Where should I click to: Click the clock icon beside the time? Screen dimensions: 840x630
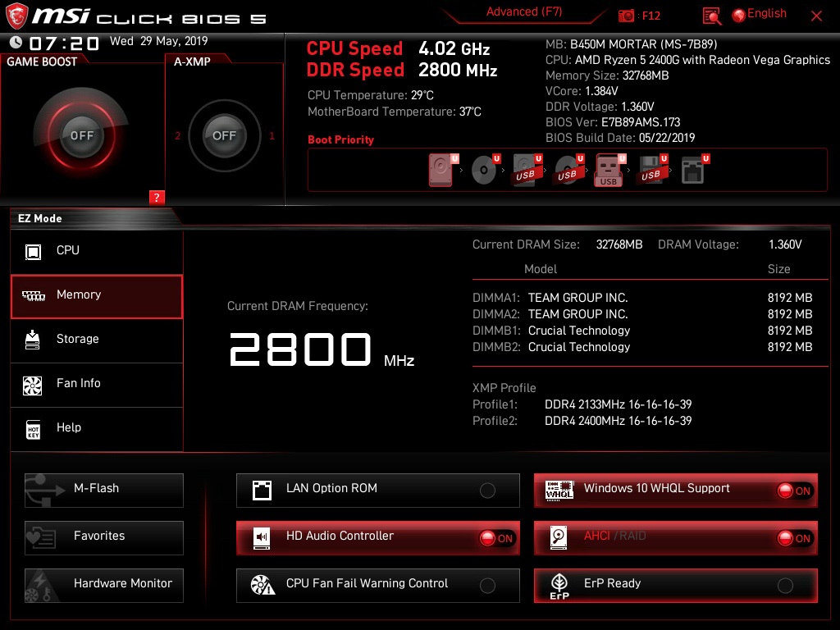(x=16, y=42)
